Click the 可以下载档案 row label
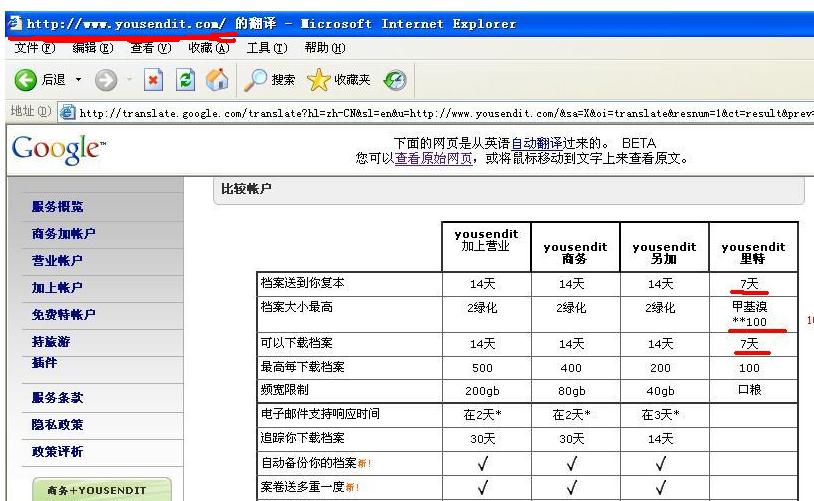Viewport: 814px width, 501px height. click(296, 343)
